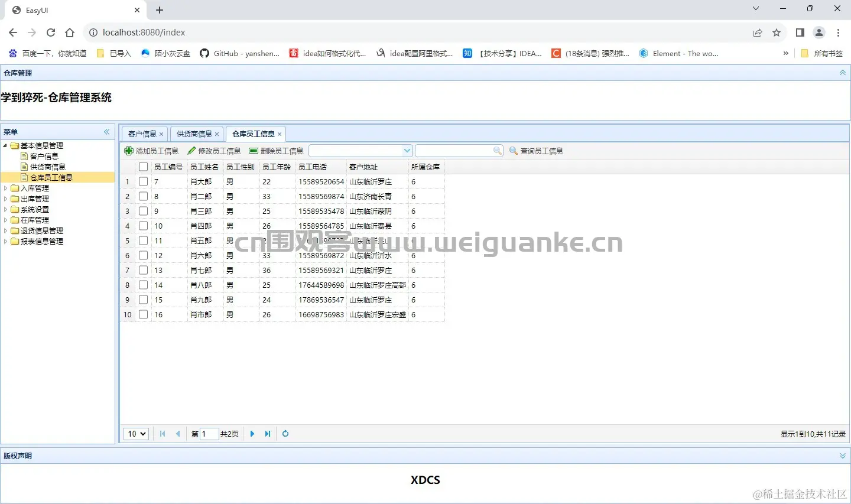
Task: Click the localhost:8080/index address bar
Action: coord(144,32)
